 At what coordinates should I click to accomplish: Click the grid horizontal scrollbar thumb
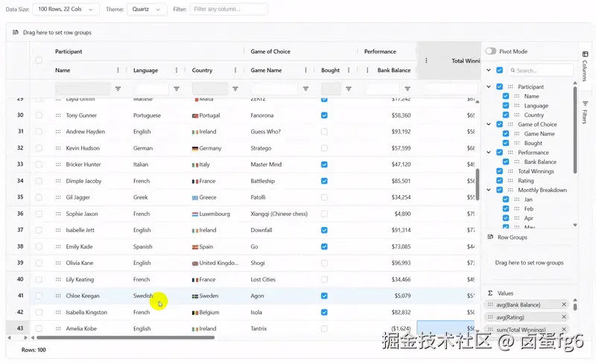(125, 337)
